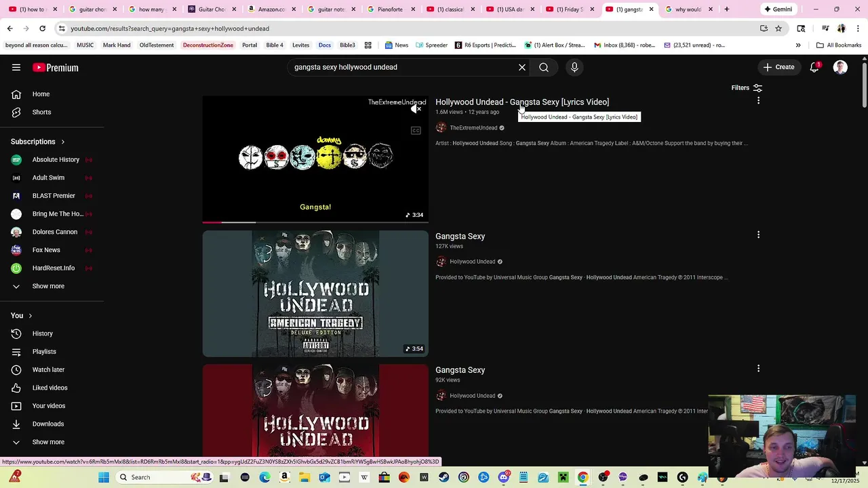This screenshot has height=488, width=868.
Task: Open Amazon app in taskbar
Action: tap(284, 477)
